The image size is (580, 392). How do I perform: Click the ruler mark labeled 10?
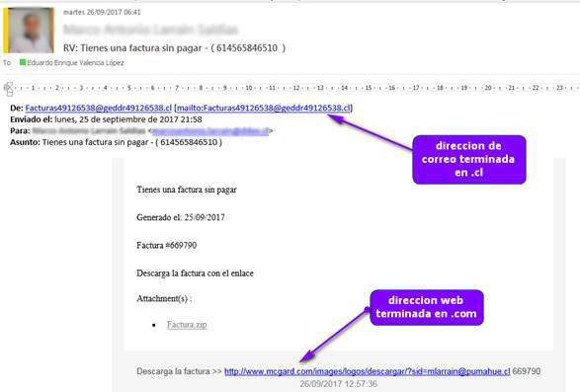[249, 88]
